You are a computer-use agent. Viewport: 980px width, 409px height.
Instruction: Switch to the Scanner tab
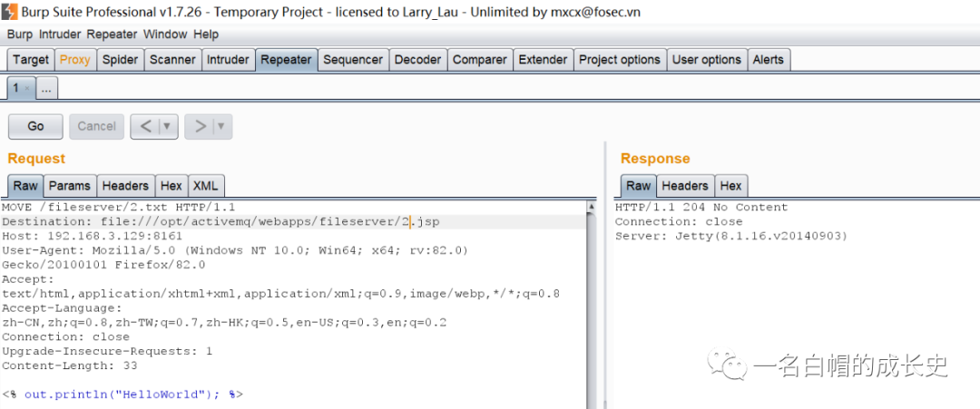(x=172, y=60)
